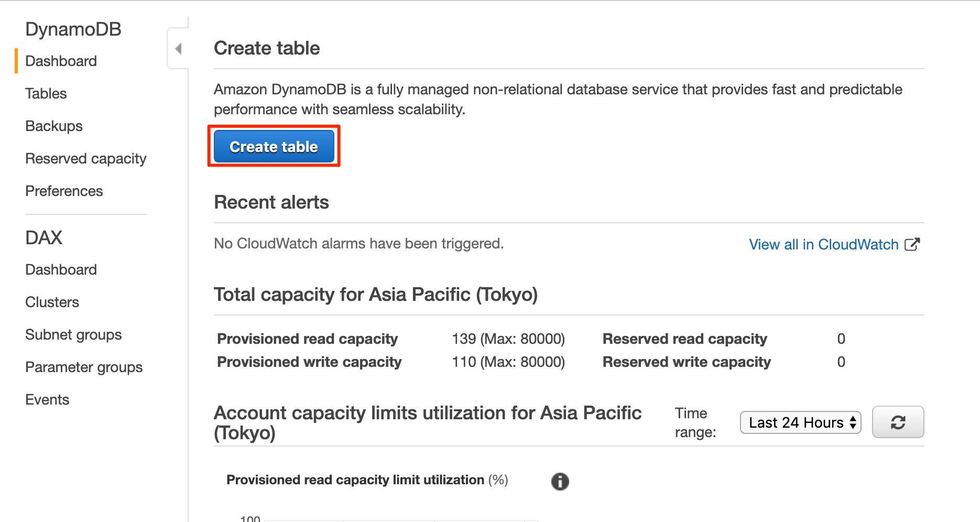Open Backups in the sidebar
The image size is (980, 522).
pos(54,126)
